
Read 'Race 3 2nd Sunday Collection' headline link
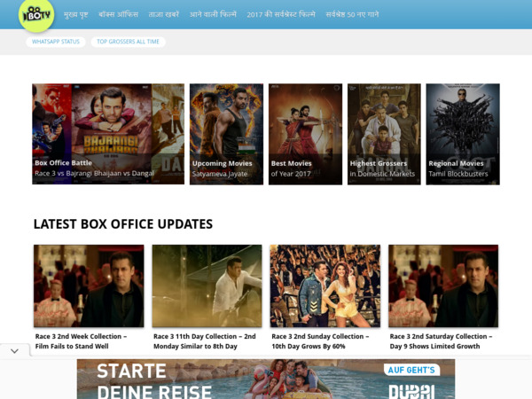[320, 341]
